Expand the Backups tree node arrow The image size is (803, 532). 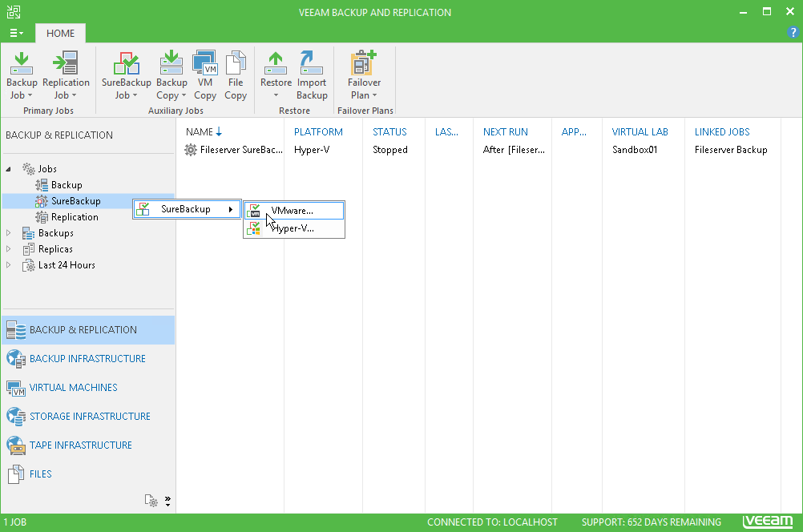[x=8, y=233]
